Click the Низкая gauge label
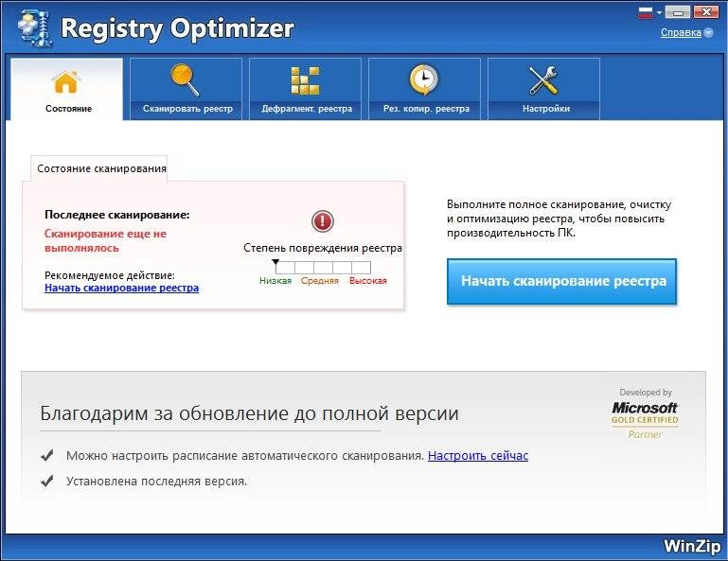Screen dimensions: 728x561 pos(275,281)
